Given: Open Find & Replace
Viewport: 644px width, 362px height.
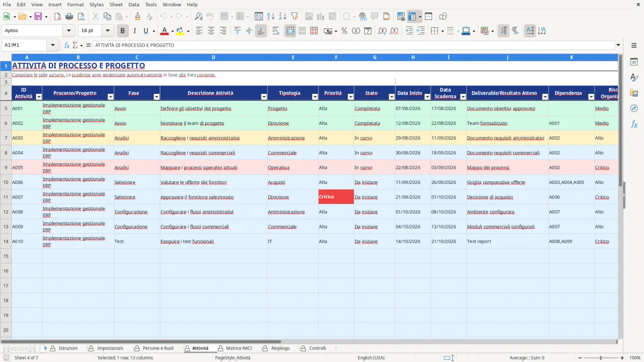Looking at the screenshot, I should pyautogui.click(x=199, y=17).
